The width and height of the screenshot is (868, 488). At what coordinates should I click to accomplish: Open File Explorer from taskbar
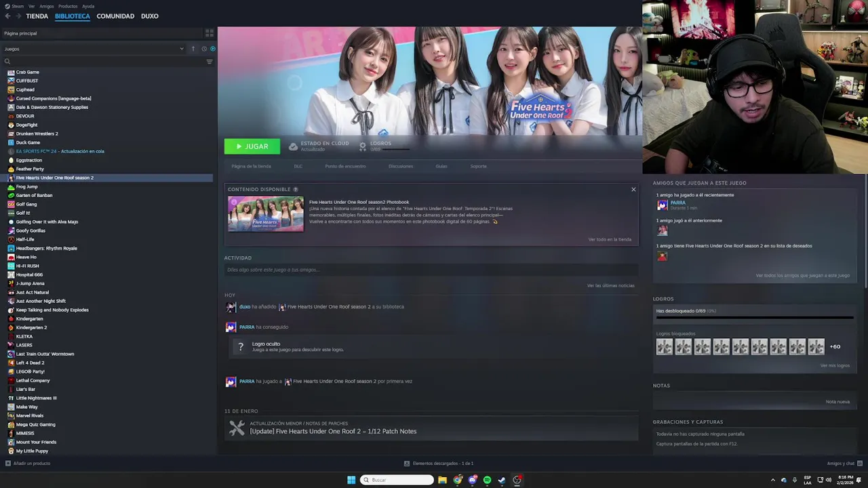[442, 480]
